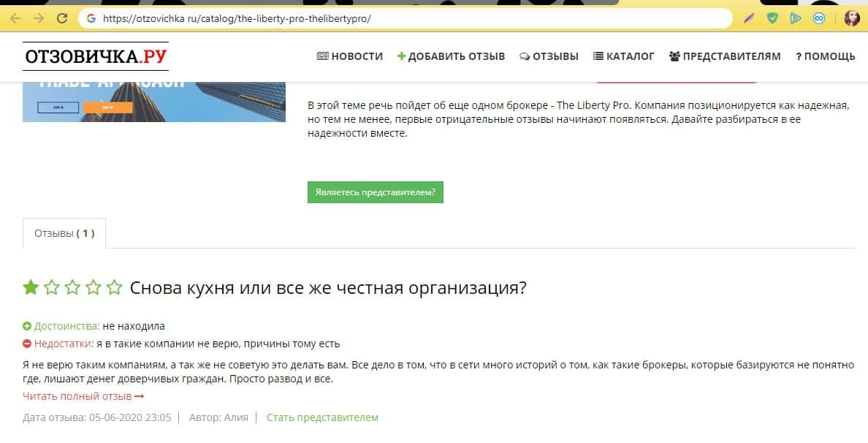Image resolution: width=868 pixels, height=443 pixels.
Task: Click the third rating star
Action: 72,287
